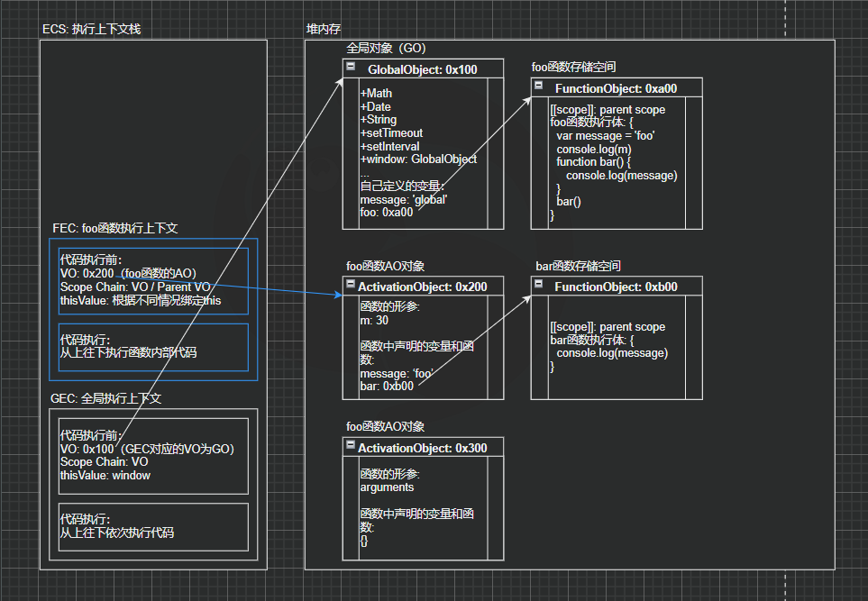Collapse the FunctionObject: 0xb00 box
Viewport: 868px width, 601px height.
[538, 284]
